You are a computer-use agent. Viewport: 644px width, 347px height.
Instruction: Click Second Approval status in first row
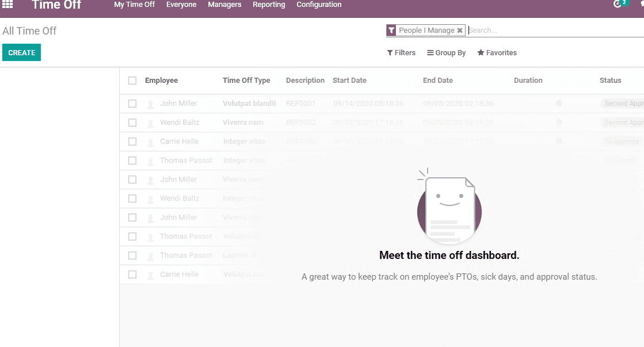click(x=622, y=104)
